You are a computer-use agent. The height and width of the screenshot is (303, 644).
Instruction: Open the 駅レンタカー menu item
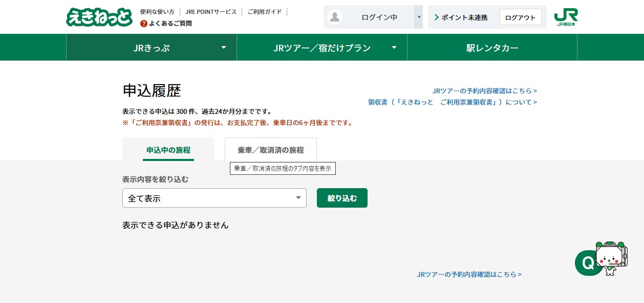coord(492,48)
